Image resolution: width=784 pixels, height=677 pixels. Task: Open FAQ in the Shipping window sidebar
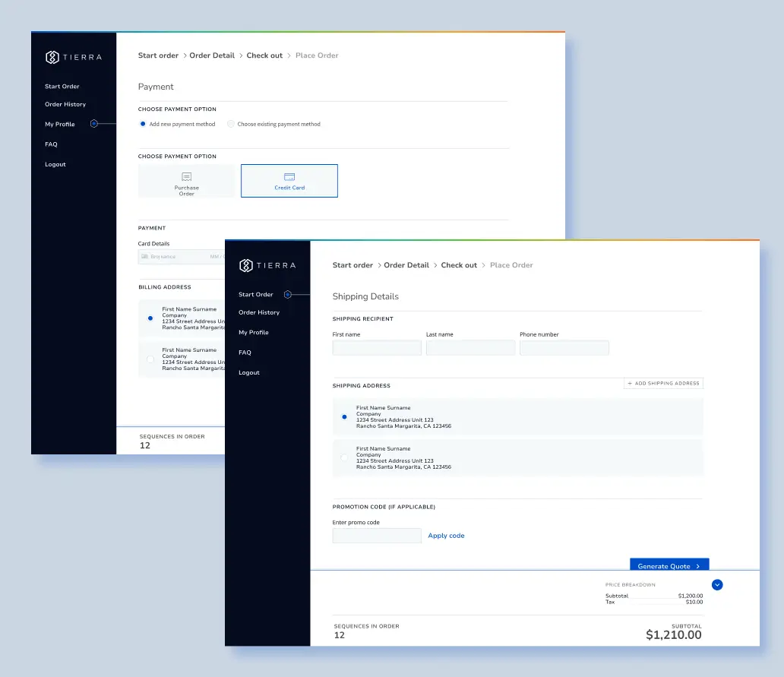pyautogui.click(x=245, y=353)
